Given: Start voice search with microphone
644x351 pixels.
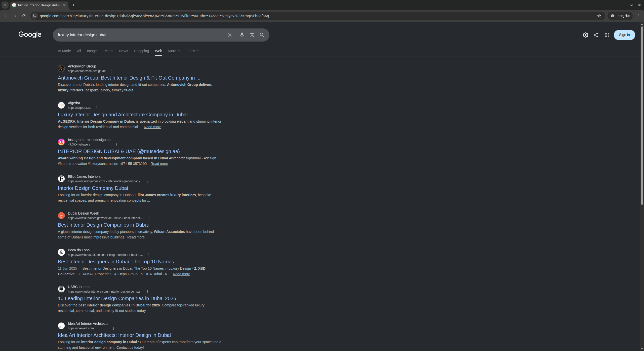Looking at the screenshot, I should 242,35.
